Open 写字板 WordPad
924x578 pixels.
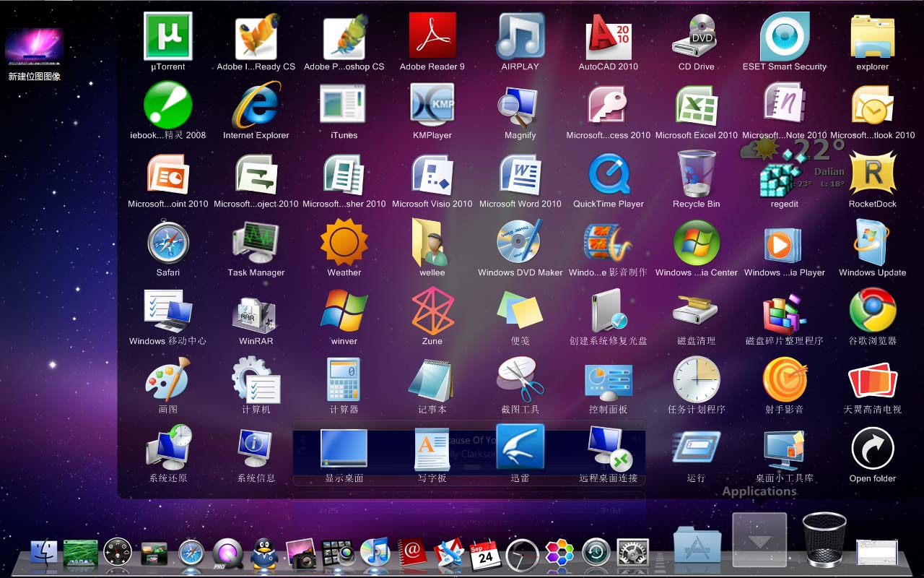[432, 448]
